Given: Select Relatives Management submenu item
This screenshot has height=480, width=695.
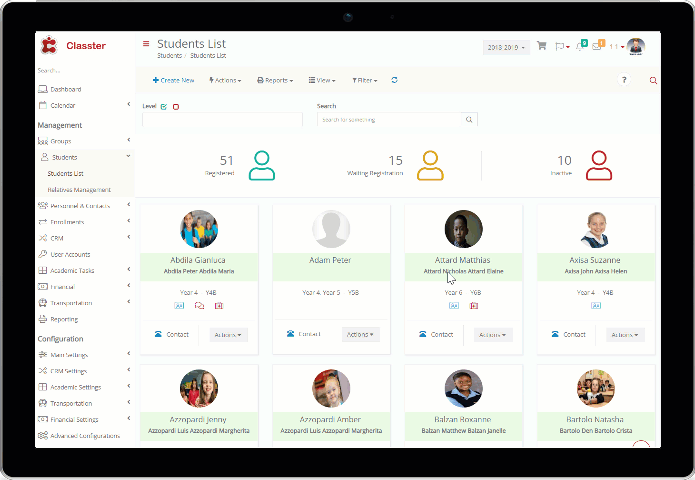Looking at the screenshot, I should point(79,190).
